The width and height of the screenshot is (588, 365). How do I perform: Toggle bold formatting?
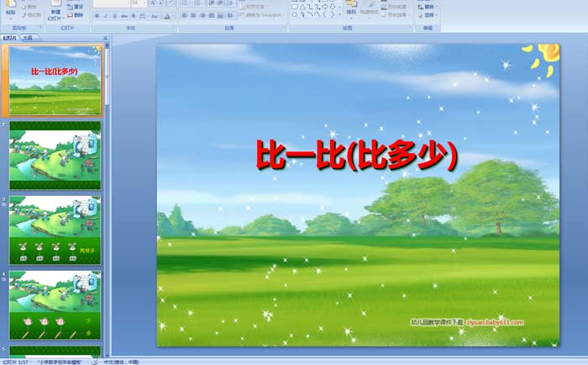[97, 15]
